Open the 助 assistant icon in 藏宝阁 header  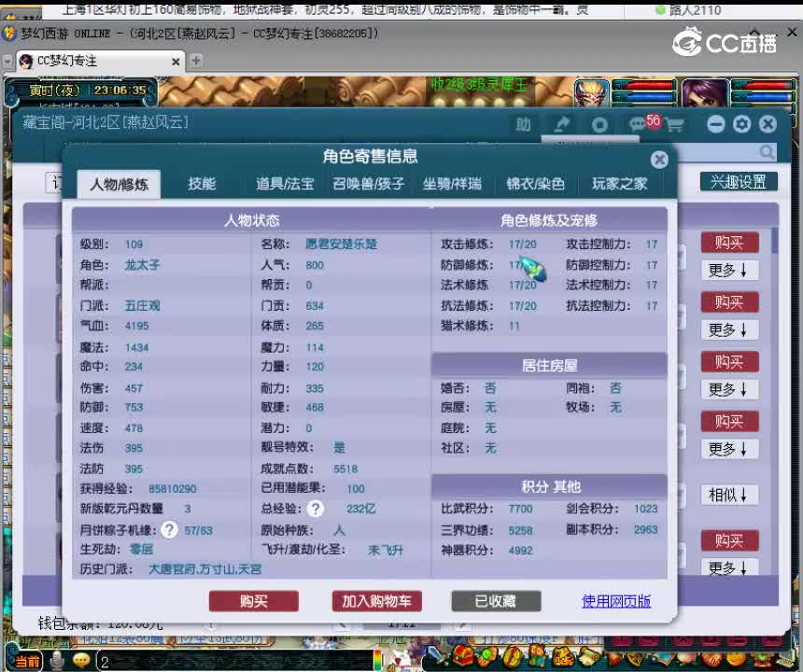pos(524,124)
